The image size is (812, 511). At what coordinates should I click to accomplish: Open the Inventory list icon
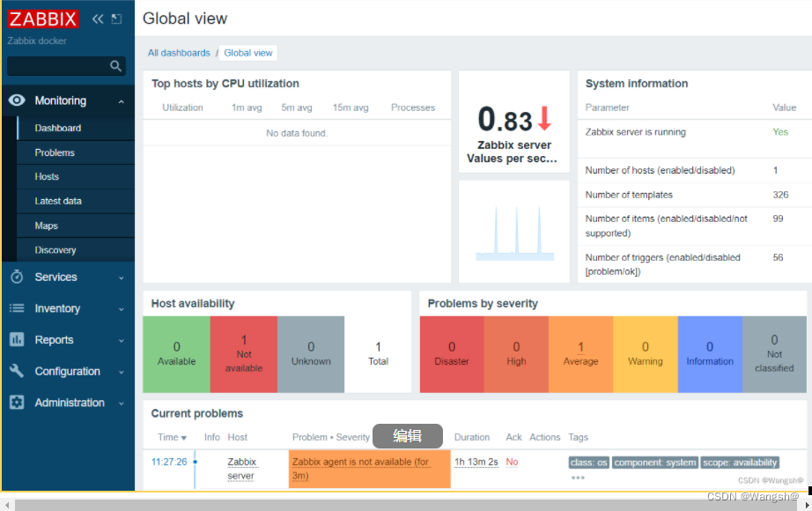18,308
